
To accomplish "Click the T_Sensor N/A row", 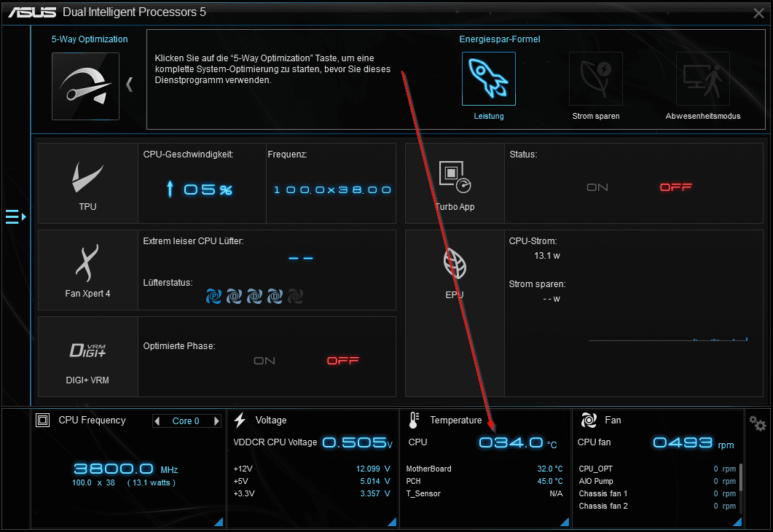I will click(484, 493).
